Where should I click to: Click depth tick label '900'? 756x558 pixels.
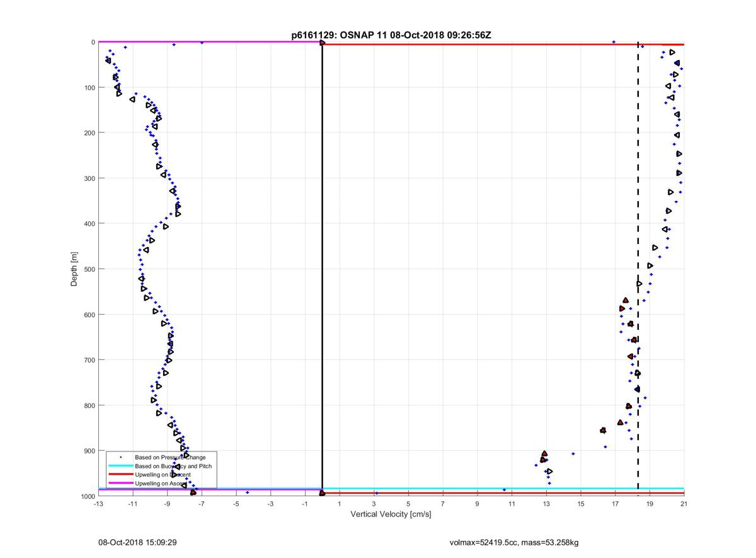89,450
